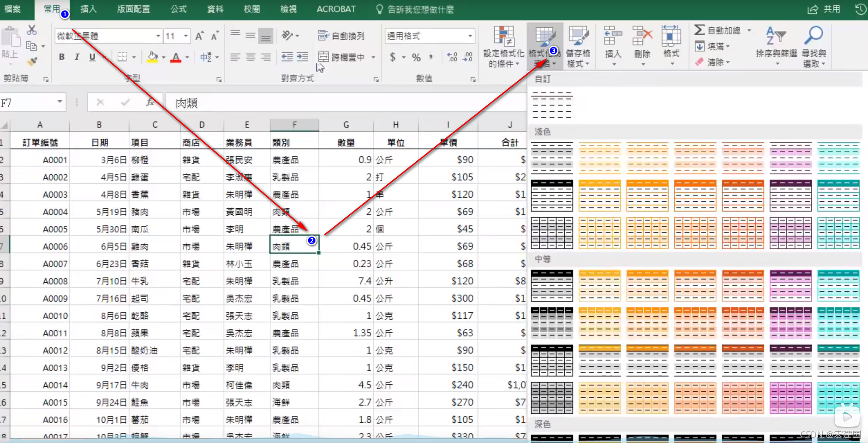Switch to the 校閱 tab
The image size is (868, 443).
tap(252, 9)
